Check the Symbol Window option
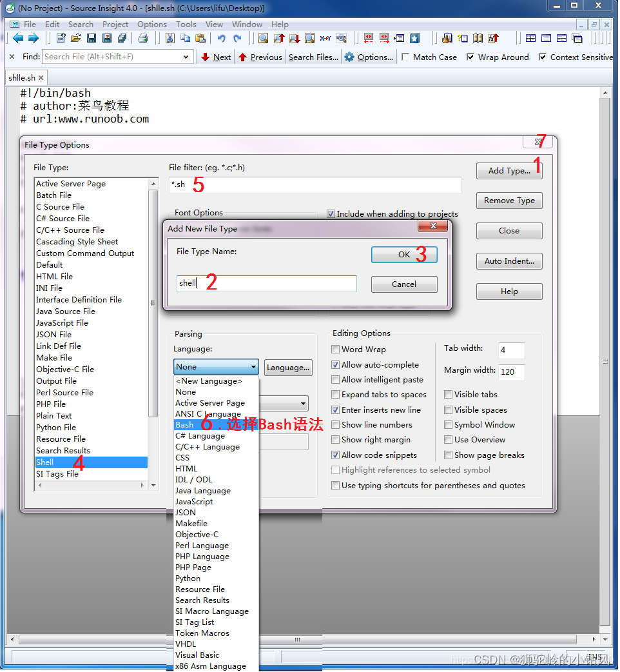620x672 pixels. [449, 425]
